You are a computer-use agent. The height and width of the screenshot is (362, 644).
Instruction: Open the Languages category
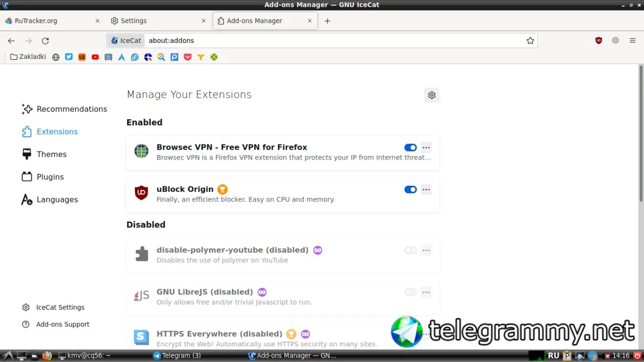(x=50, y=200)
